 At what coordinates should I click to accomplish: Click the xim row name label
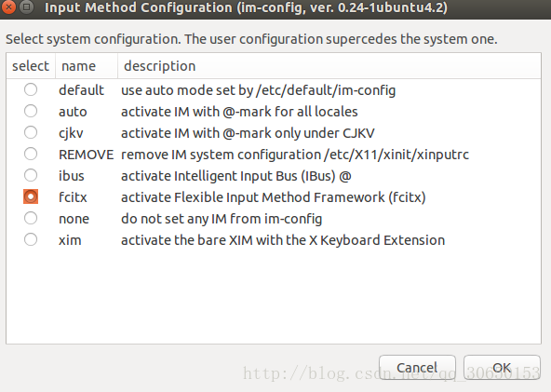pyautogui.click(x=70, y=240)
